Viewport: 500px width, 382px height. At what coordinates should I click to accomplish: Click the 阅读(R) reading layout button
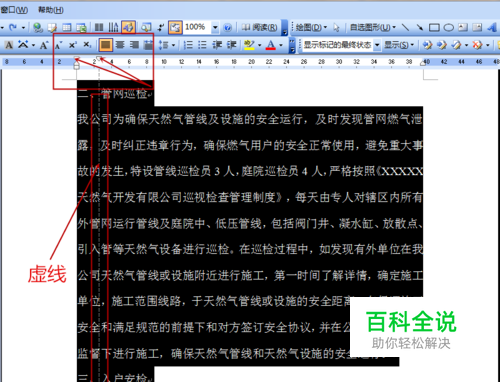pos(259,27)
